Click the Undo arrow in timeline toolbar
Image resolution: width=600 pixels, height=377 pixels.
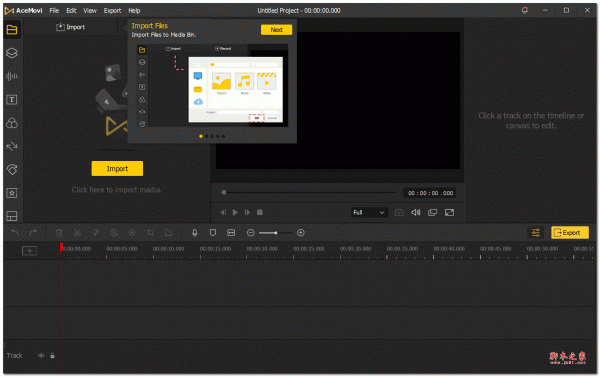click(15, 233)
